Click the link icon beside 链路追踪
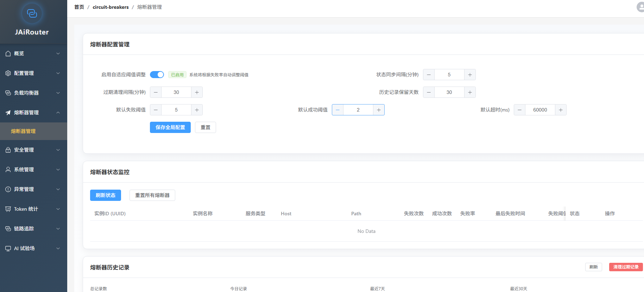644x292 pixels. 8,229
